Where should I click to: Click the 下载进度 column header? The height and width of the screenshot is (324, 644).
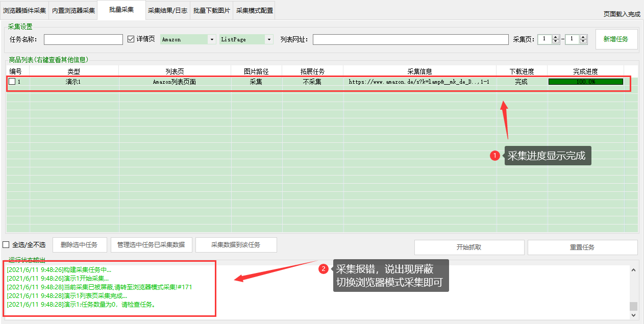(x=522, y=71)
